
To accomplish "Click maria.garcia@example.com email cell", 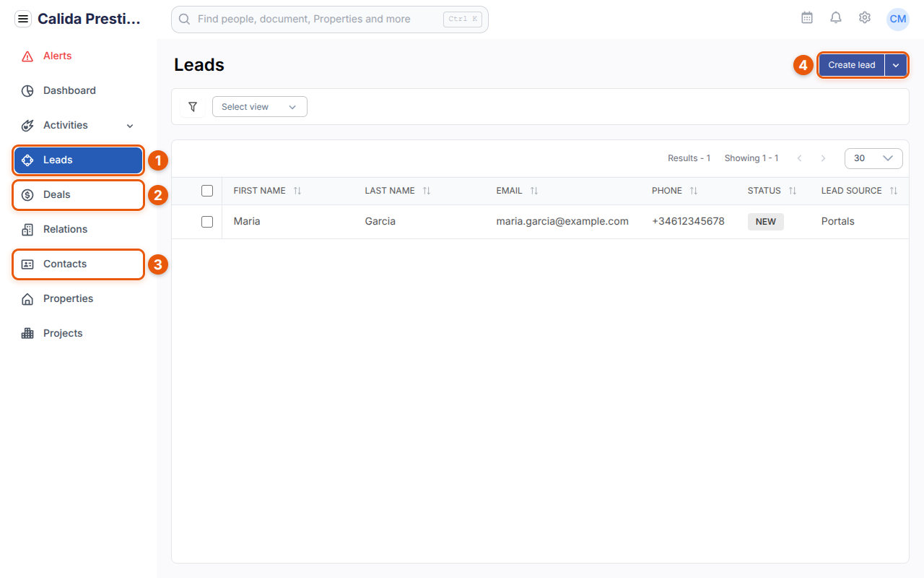I will 562,221.
